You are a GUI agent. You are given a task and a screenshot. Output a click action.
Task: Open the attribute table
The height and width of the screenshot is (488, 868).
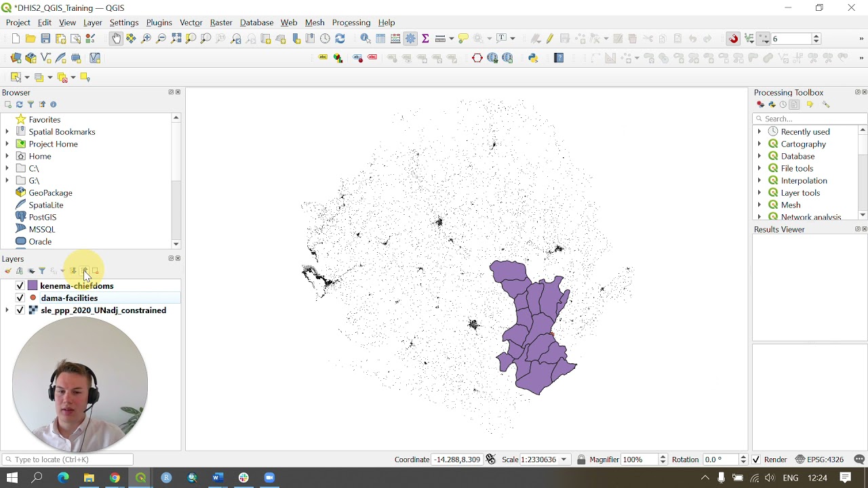[380, 39]
